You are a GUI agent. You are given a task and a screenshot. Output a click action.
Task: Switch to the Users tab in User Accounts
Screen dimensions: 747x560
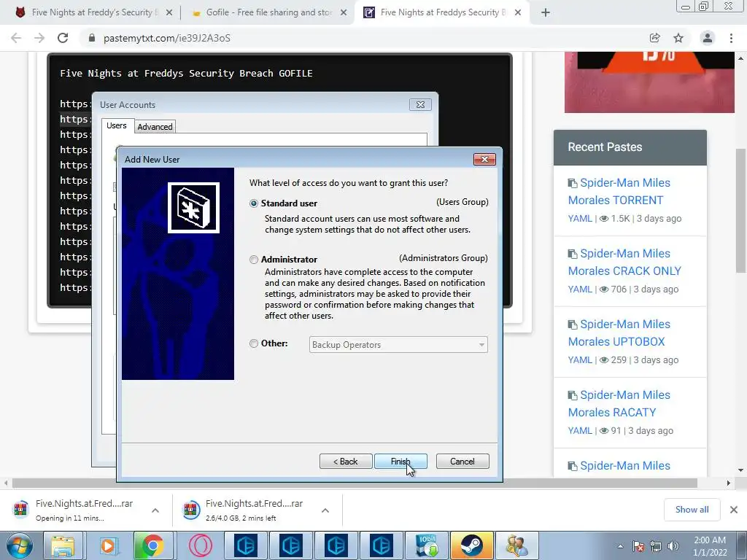pyautogui.click(x=117, y=125)
